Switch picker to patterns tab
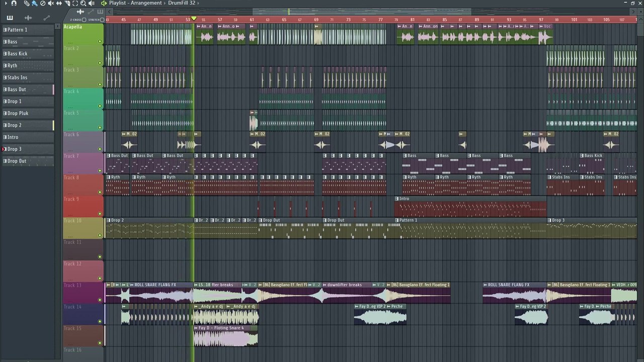Viewport: 644px width, 362px height. [10, 18]
